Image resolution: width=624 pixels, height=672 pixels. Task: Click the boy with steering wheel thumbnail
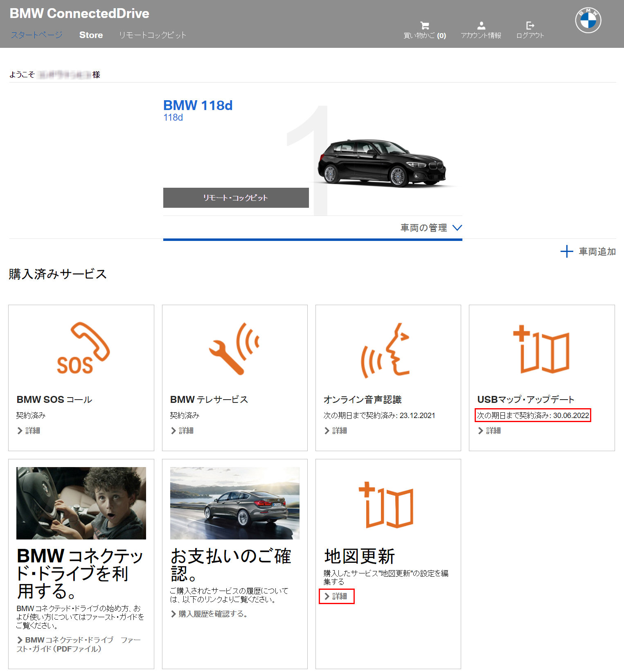81,503
